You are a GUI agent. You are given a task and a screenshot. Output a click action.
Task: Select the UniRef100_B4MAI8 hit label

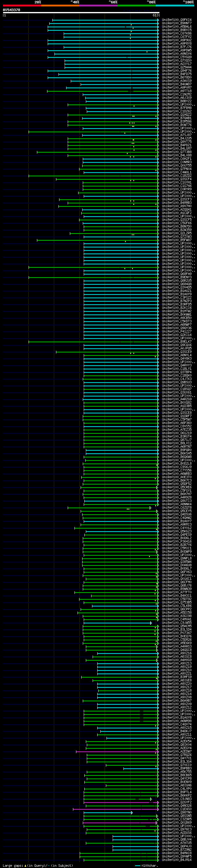click(x=176, y=853)
